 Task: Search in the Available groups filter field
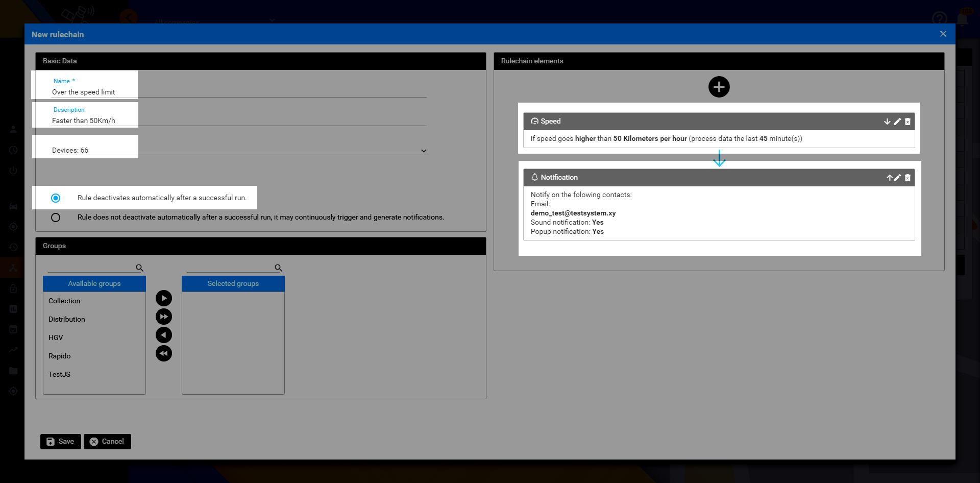coord(91,268)
